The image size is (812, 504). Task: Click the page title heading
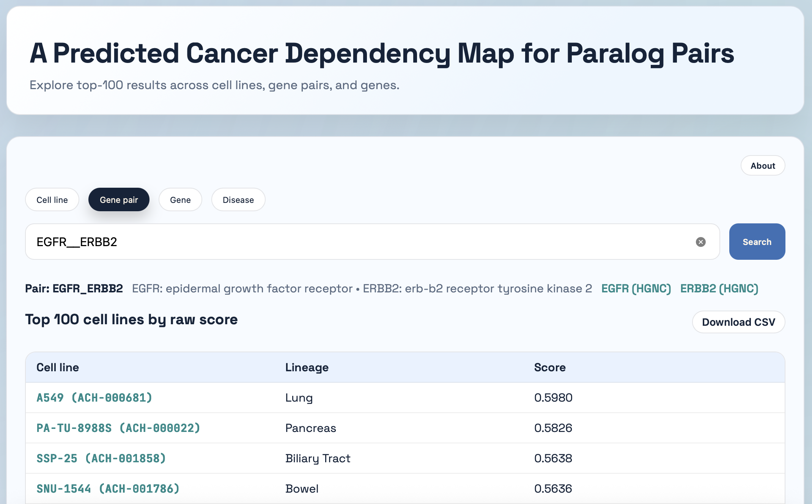pyautogui.click(x=382, y=53)
